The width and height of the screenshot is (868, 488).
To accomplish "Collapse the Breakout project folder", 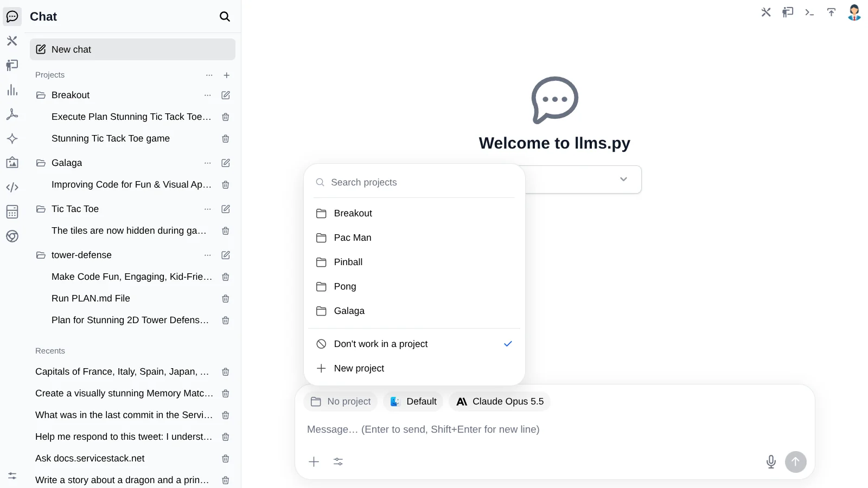I will [x=41, y=95].
